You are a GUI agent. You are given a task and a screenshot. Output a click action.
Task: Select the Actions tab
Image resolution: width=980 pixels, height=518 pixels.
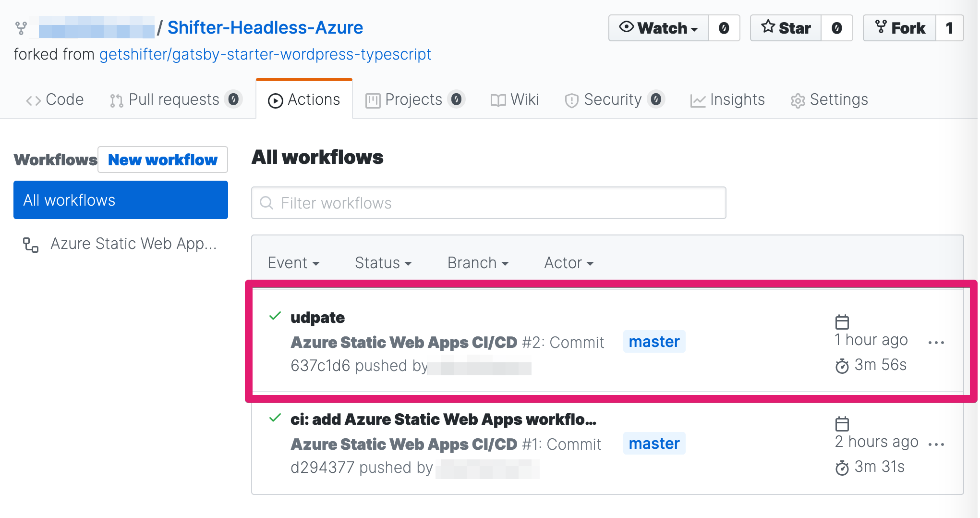click(304, 99)
